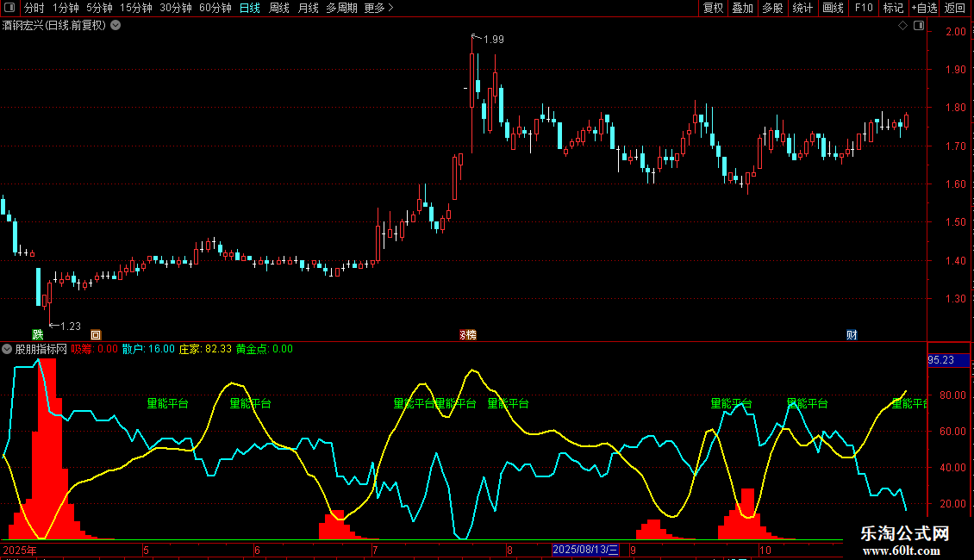
Task: Open the 多周期 multi-period view
Action: (x=341, y=8)
